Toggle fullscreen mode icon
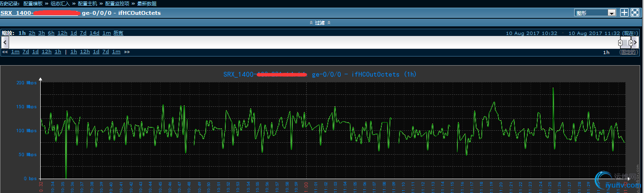This screenshot has height=193, width=644. [635, 13]
